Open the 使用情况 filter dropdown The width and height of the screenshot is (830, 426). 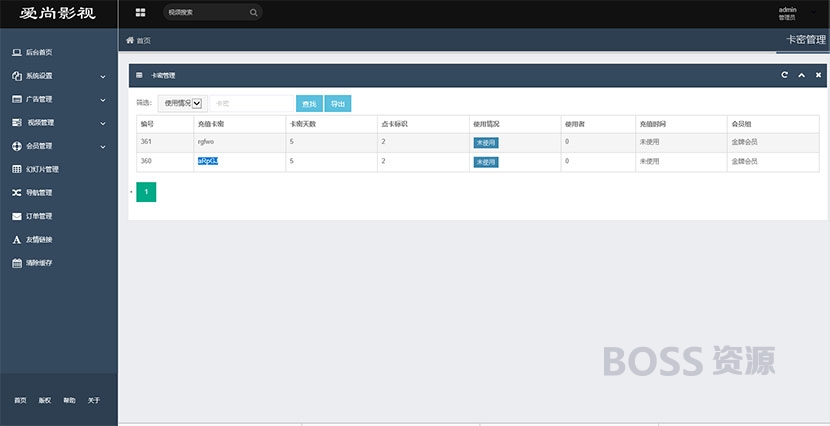[x=183, y=103]
